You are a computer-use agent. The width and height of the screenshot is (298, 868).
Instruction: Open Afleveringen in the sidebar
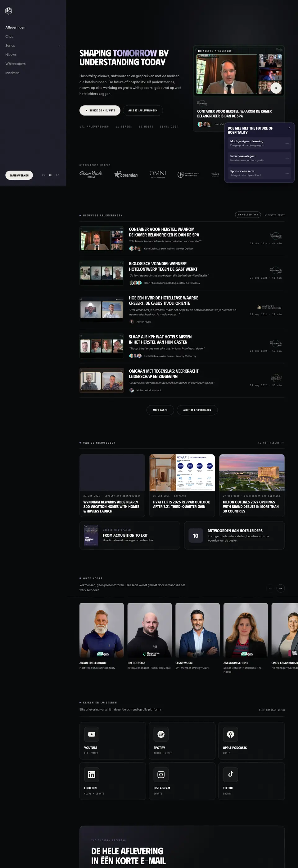[15, 27]
